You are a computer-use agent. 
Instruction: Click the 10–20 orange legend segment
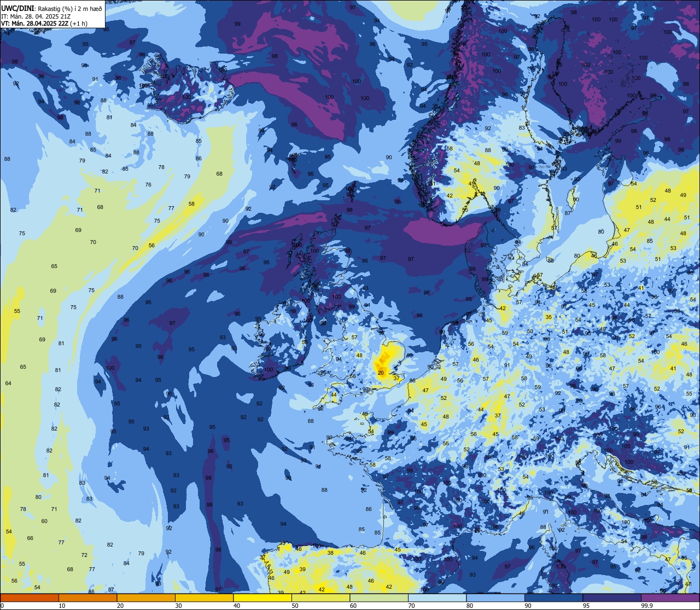coord(87,598)
